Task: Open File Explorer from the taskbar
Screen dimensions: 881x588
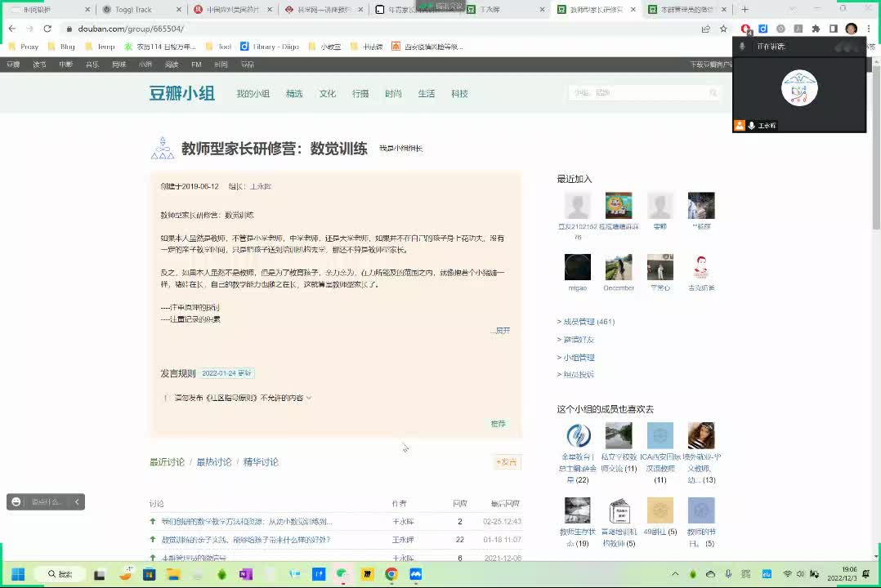Action: (173, 574)
